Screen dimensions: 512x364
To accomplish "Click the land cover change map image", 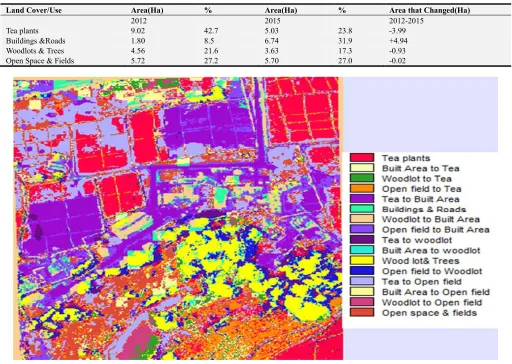I will (178, 218).
